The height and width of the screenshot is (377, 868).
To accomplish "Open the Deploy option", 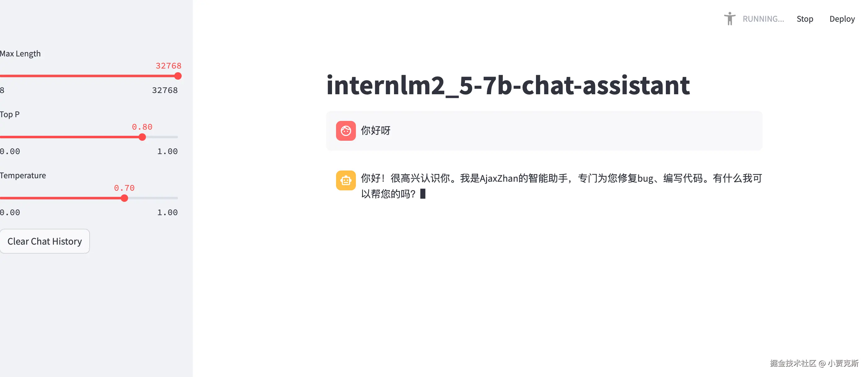I will (x=842, y=19).
